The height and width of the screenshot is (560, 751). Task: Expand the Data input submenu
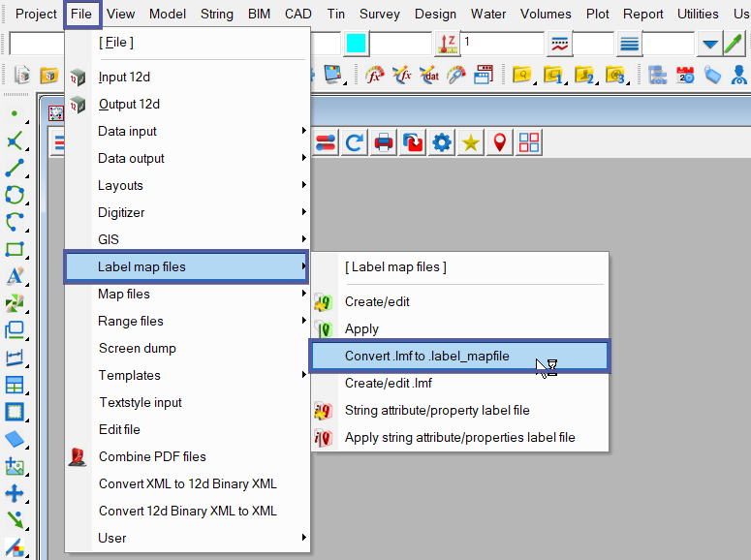pos(187,131)
